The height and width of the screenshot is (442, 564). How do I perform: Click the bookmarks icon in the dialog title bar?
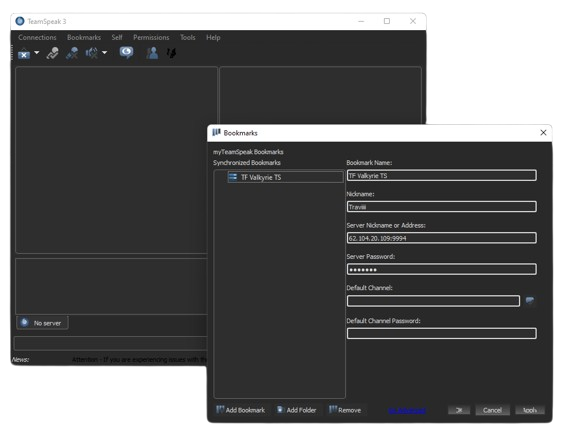[216, 133]
